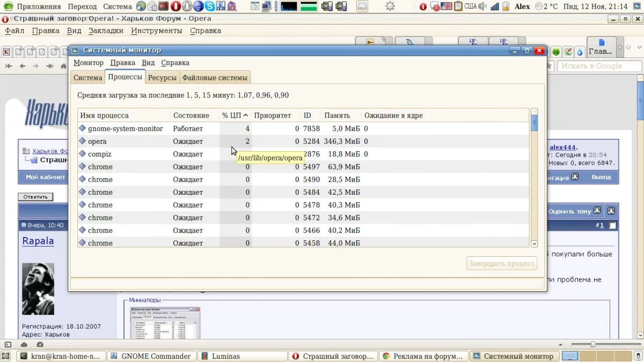Click the Имя процесса column header
Screen dimensions: 644x362
click(124, 115)
